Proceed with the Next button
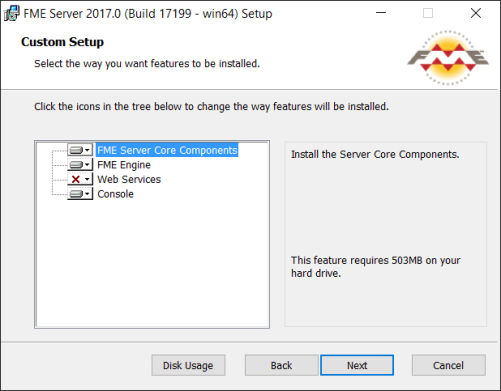Screen dimensions: 501x391 pos(357,365)
